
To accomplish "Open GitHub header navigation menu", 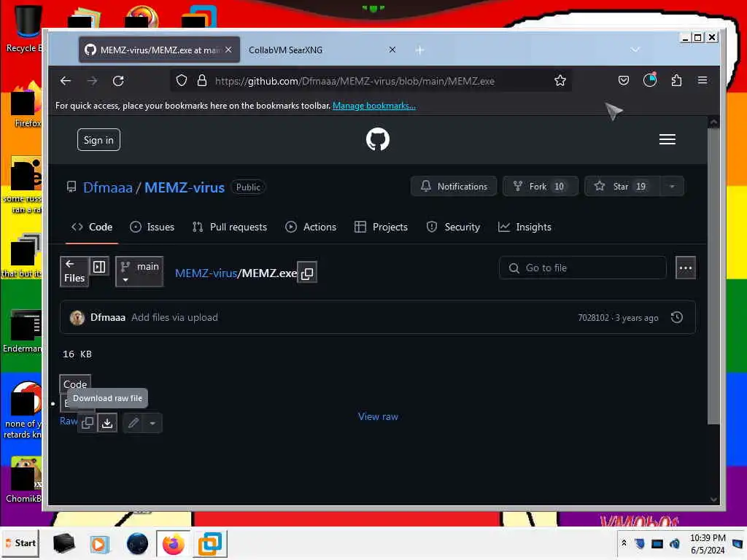I will (x=667, y=139).
